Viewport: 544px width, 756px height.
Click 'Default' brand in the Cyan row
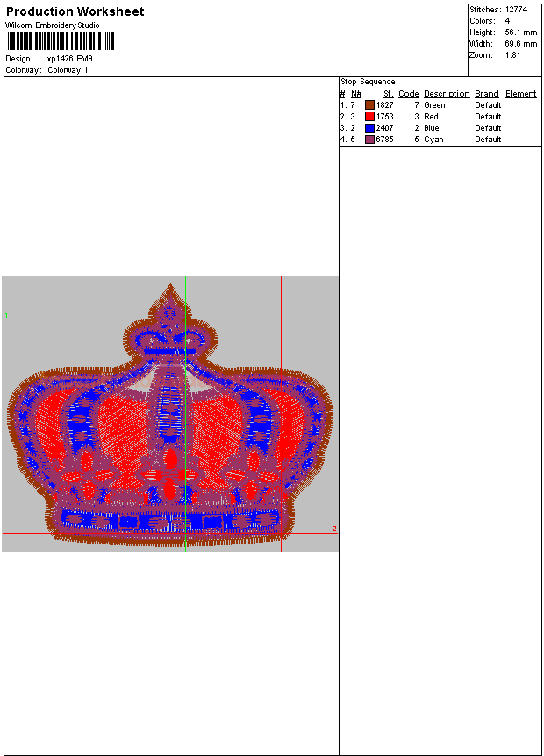pos(488,140)
